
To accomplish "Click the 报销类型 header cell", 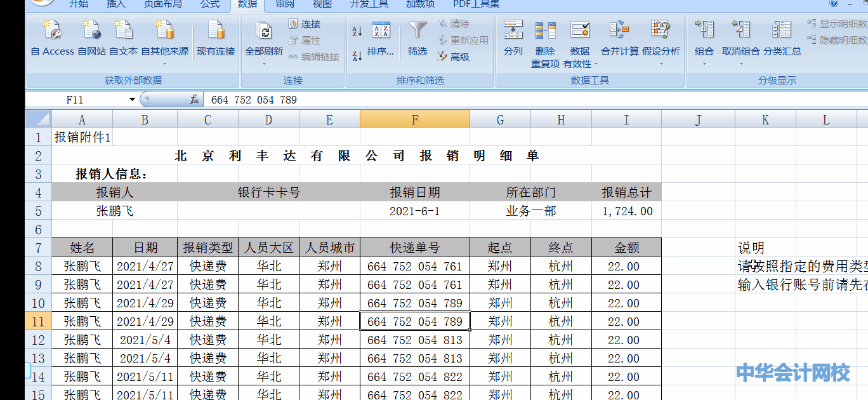I will tap(207, 248).
